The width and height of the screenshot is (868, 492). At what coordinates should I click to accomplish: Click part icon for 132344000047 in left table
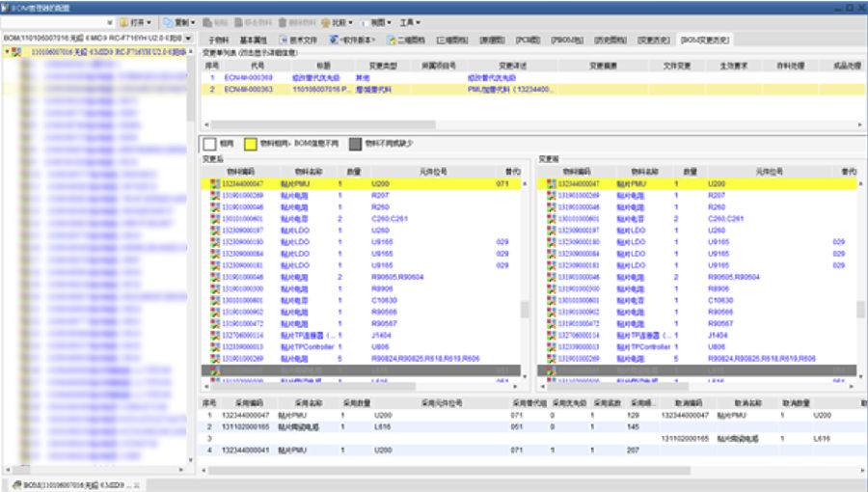213,183
